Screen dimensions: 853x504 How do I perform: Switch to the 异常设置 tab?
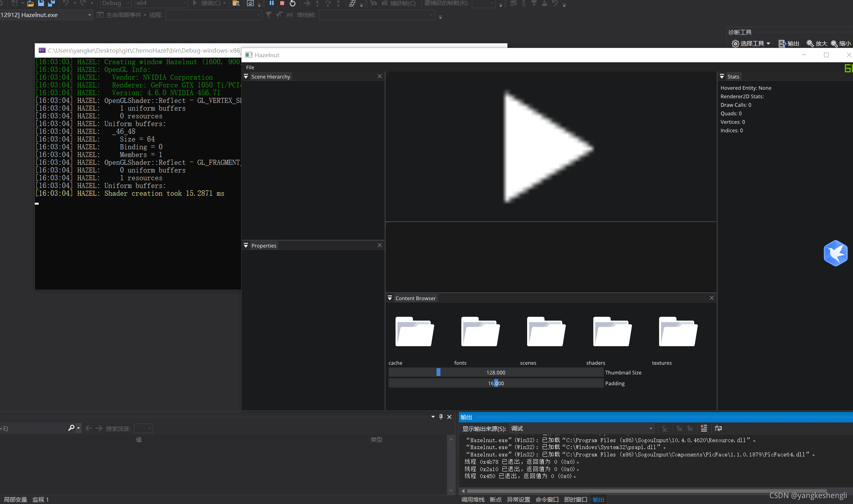[x=519, y=499]
